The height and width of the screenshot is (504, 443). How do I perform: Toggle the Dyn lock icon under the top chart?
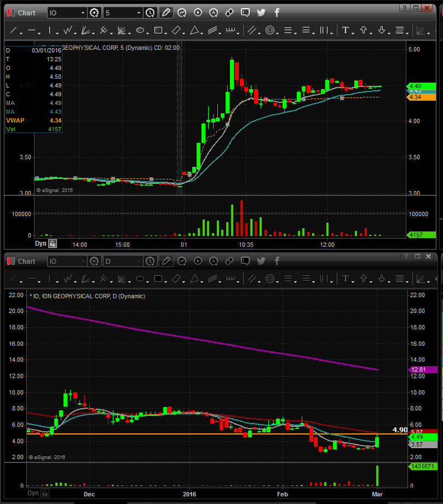click(x=53, y=244)
